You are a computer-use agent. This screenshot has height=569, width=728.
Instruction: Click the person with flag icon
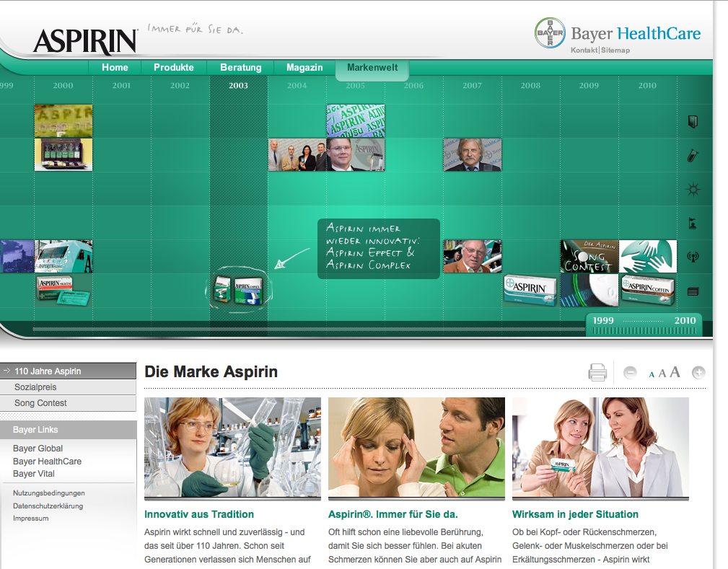(693, 224)
